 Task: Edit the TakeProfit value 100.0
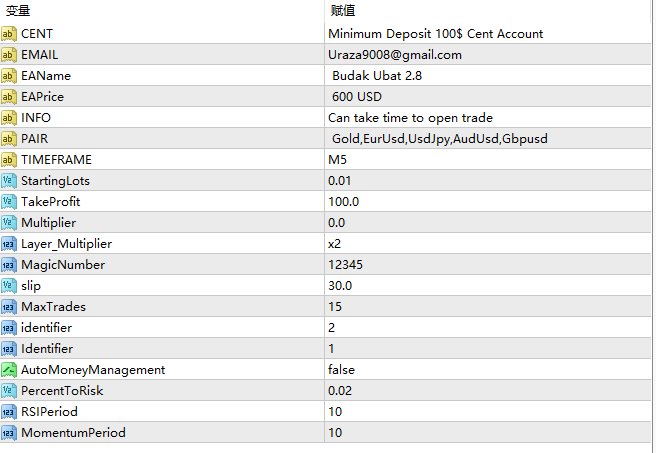[343, 202]
